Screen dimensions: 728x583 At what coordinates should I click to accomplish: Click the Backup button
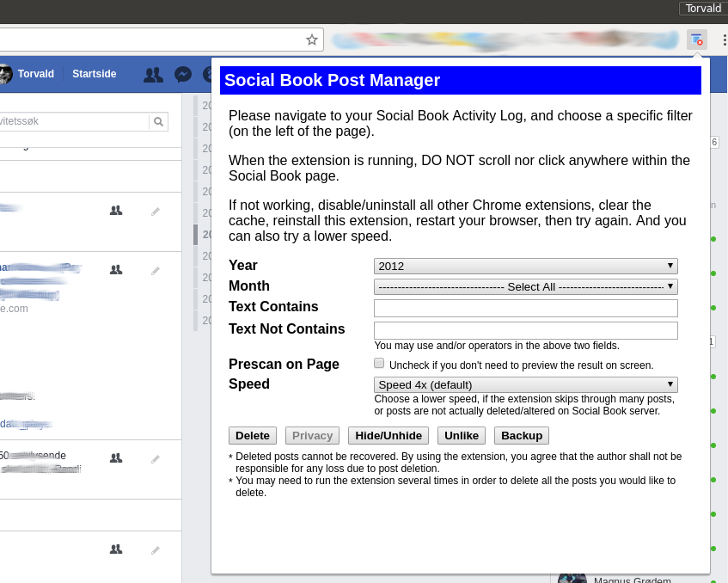click(521, 435)
